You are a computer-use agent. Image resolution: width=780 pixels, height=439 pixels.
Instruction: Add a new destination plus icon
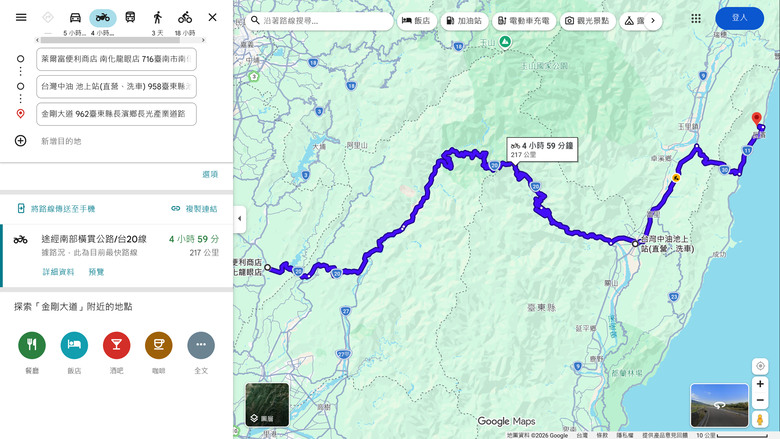pos(20,141)
